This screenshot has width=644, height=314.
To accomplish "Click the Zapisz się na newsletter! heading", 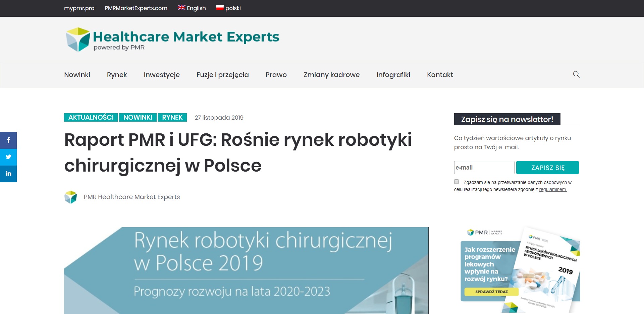I will 507,119.
